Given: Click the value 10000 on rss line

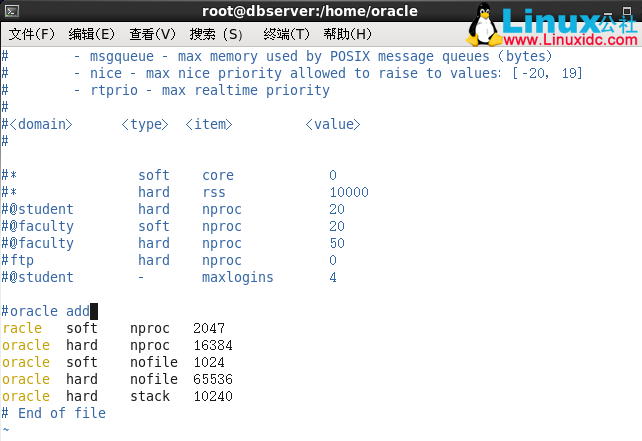Looking at the screenshot, I should pyautogui.click(x=349, y=192).
